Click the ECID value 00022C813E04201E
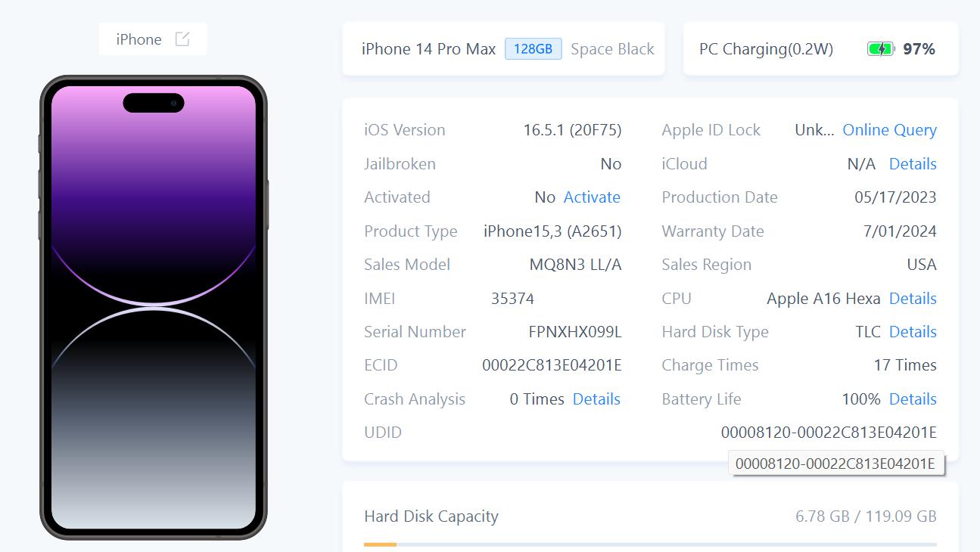The image size is (980, 552). pos(552,365)
